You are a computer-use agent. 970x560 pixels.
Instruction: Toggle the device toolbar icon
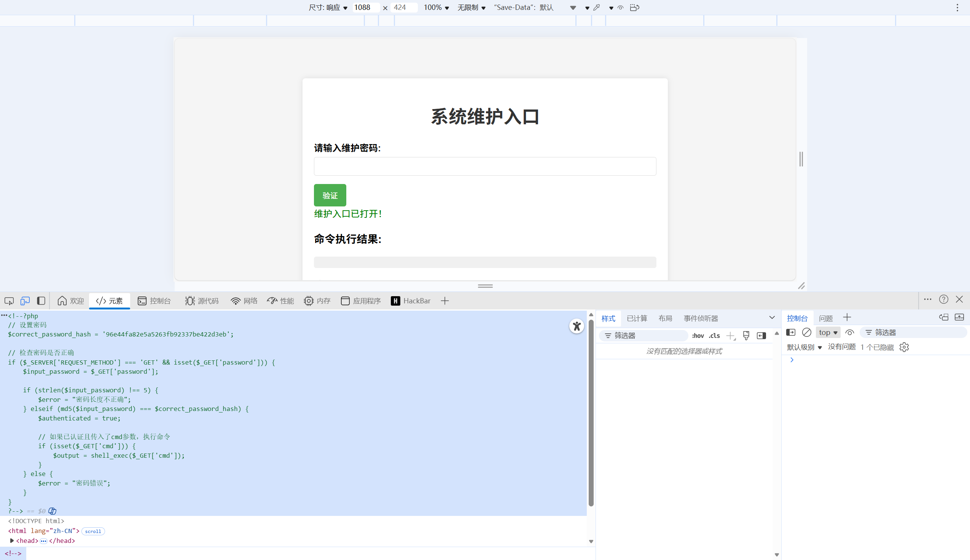[x=25, y=301]
